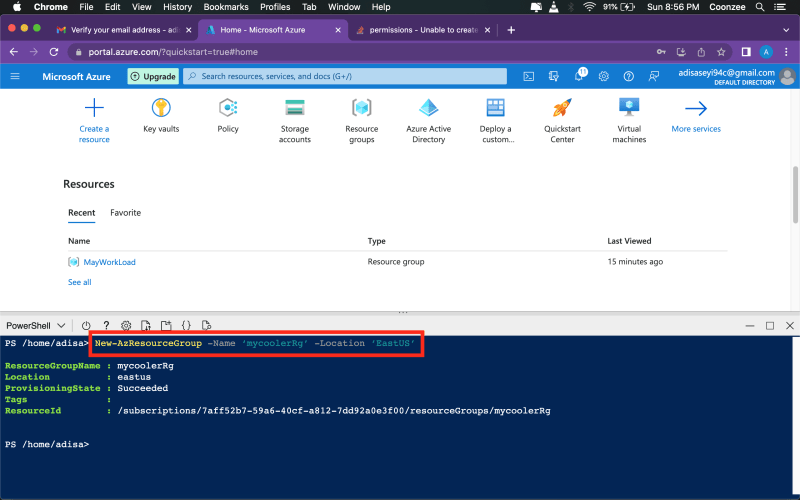Open the Policy service
This screenshot has width=800, height=500.
click(x=228, y=115)
